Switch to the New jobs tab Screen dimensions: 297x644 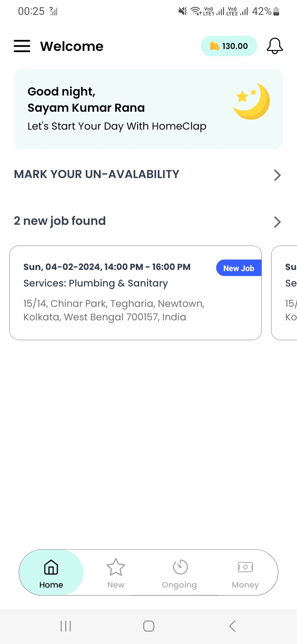(x=116, y=573)
